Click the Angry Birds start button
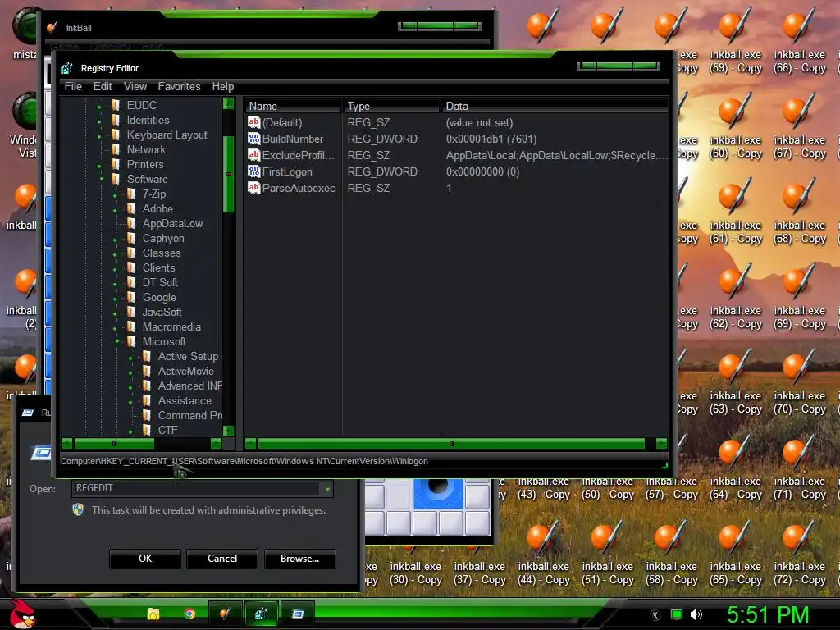 click(22, 614)
